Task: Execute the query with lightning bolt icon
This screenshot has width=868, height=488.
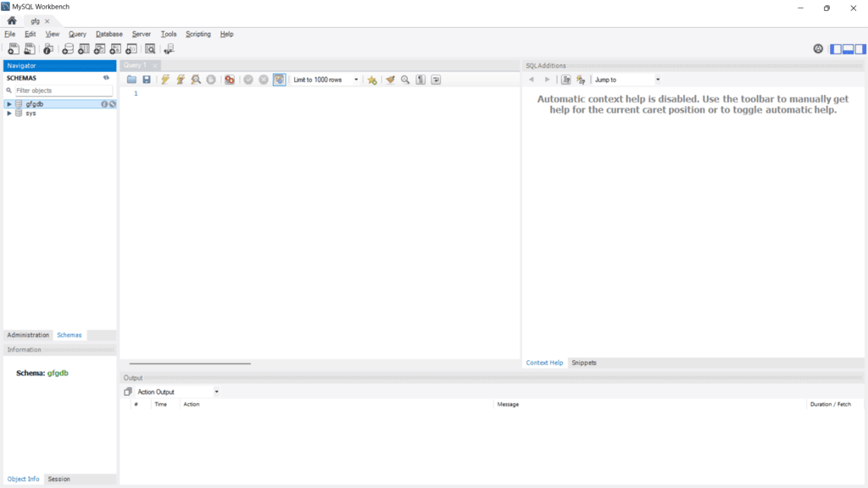Action: pyautogui.click(x=165, y=80)
